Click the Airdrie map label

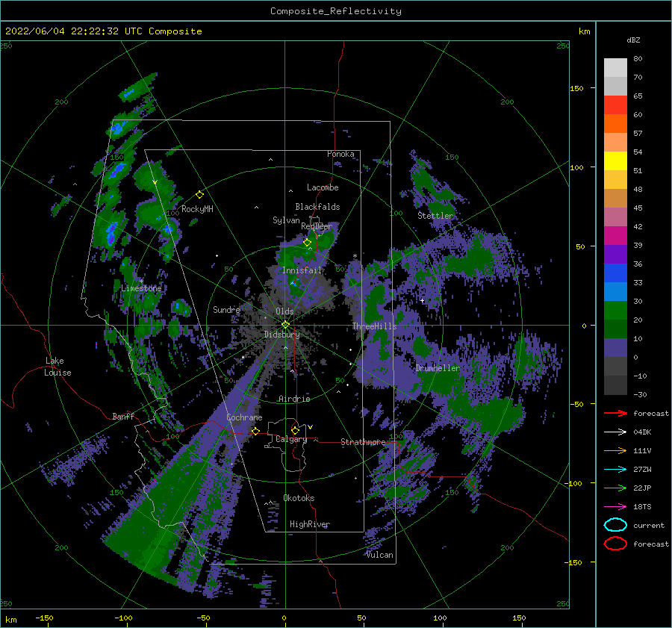(x=294, y=399)
